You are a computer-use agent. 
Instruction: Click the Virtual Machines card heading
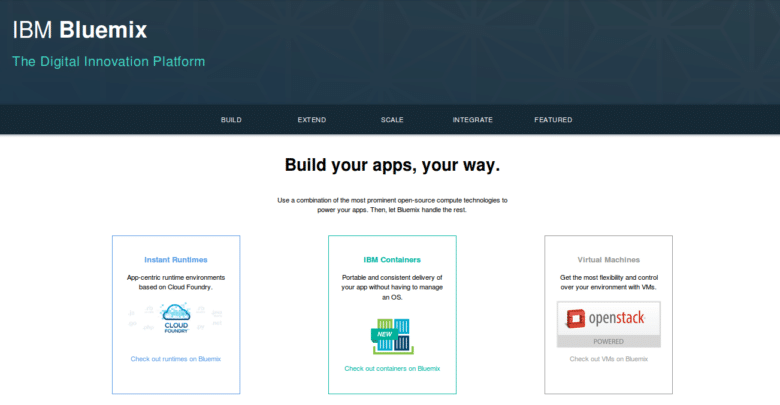[x=608, y=260]
